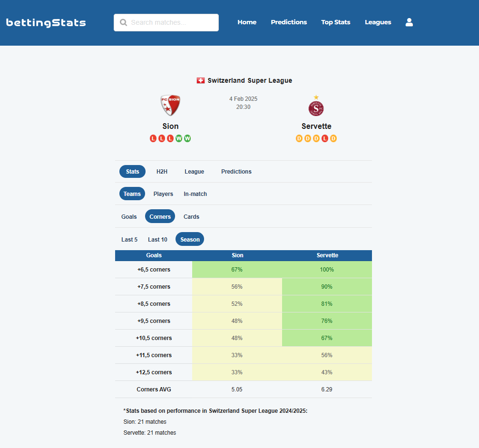
Task: Click Servette's first D form badge
Action: [x=299, y=139]
